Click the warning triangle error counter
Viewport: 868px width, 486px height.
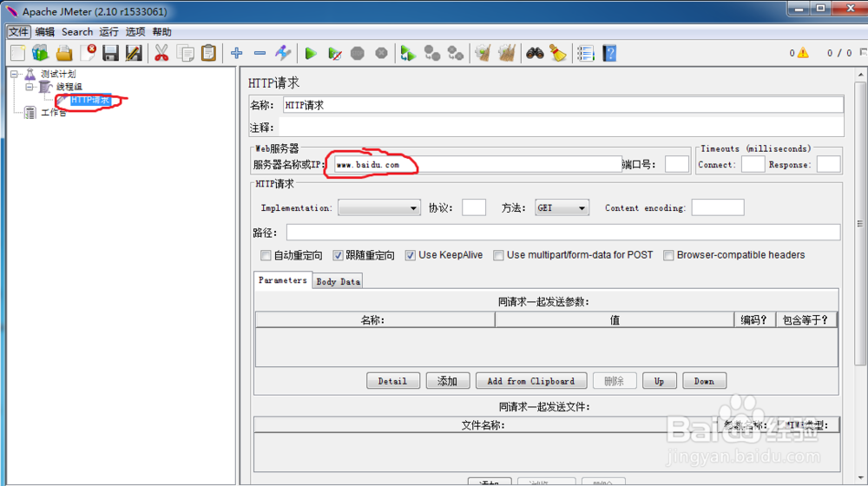click(x=803, y=53)
